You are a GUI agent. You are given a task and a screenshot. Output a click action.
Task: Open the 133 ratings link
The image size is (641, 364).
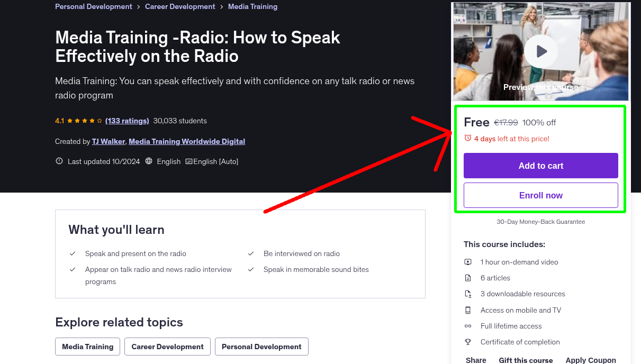pyautogui.click(x=127, y=121)
